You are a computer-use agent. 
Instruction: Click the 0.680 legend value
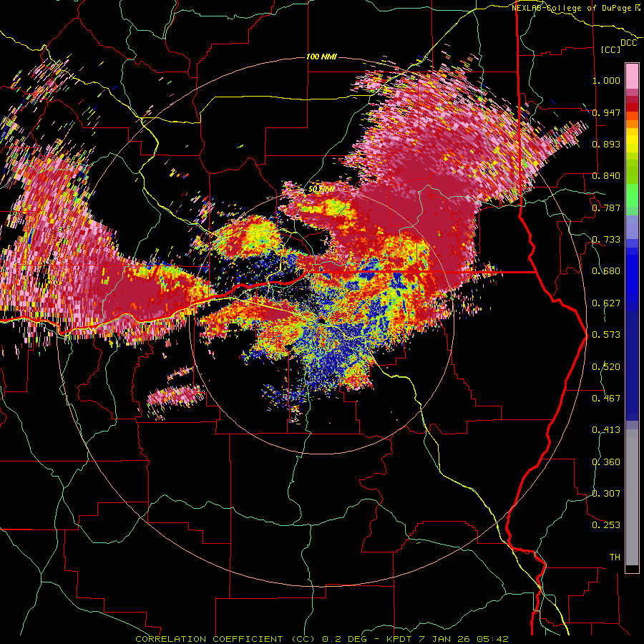[x=606, y=271]
